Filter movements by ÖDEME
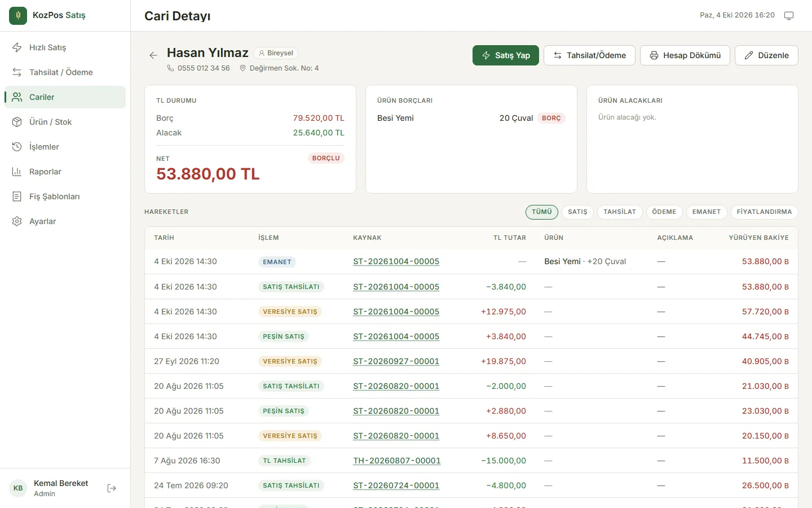Image resolution: width=812 pixels, height=508 pixels. (664, 212)
